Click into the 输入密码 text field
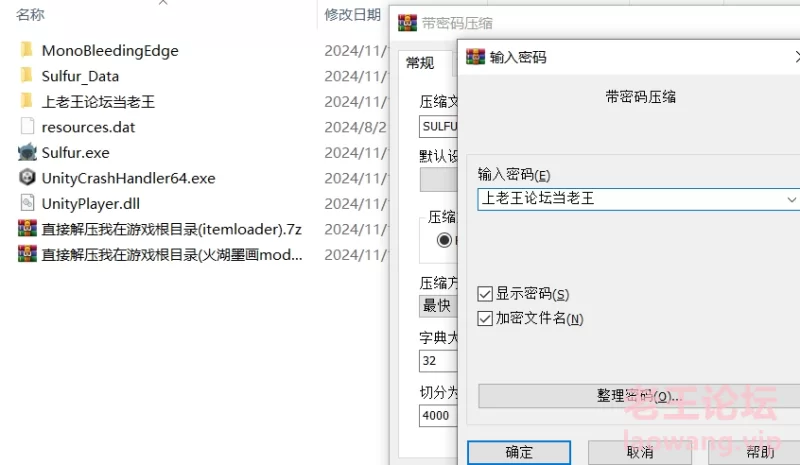This screenshot has width=800, height=465. (x=632, y=199)
